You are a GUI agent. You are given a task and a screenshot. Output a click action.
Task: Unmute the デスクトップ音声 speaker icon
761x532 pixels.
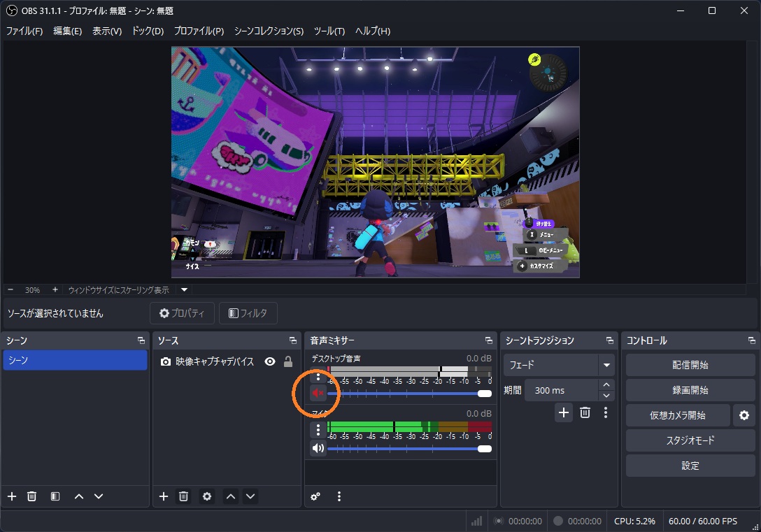tap(318, 394)
